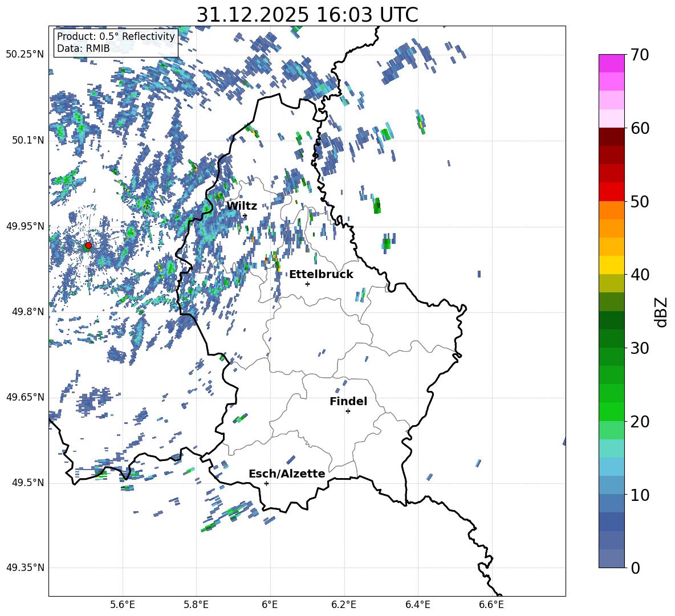This screenshot has height=616, width=675.
Task: Click the magenta 70 dBZ colorbar segment
Action: (611, 64)
